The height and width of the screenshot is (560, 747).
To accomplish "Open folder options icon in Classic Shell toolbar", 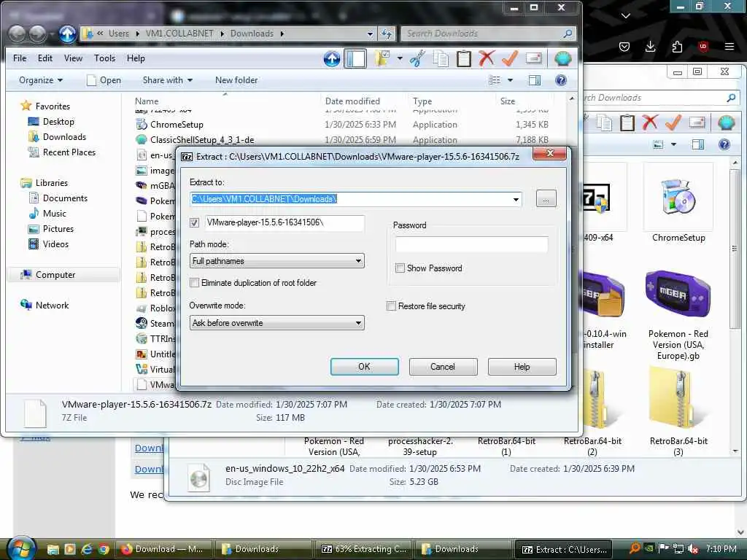I will coord(382,58).
